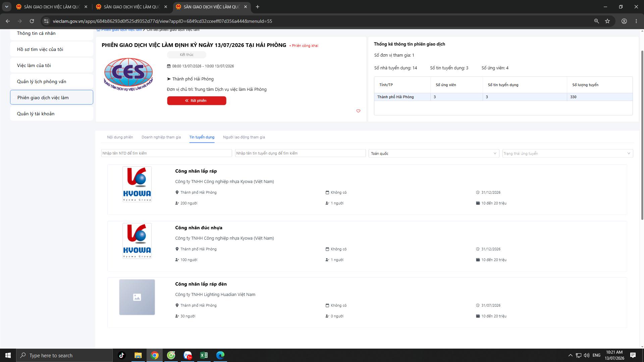644x362 pixels.
Task: Click the taskbar clock and date
Action: [x=614, y=355]
